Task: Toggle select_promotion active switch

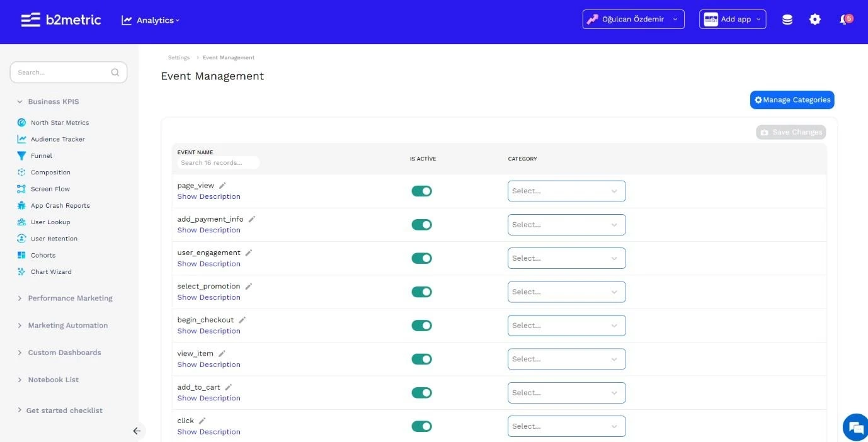Action: (x=421, y=292)
